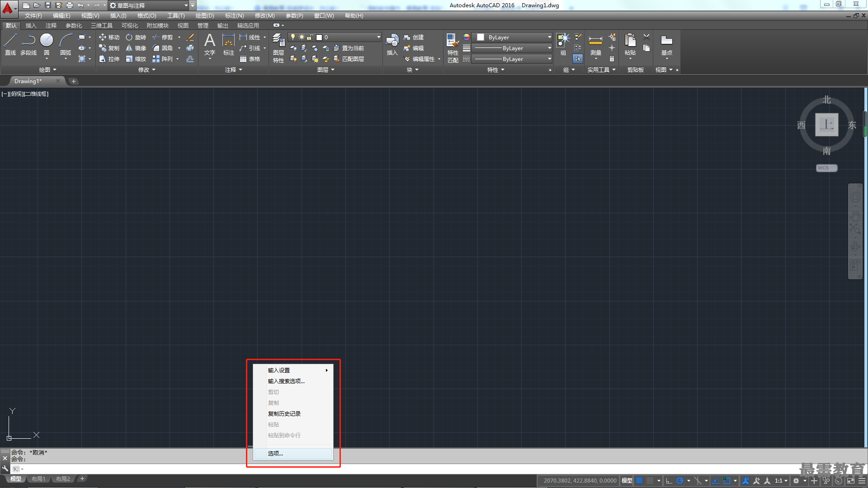868x488 pixels.
Task: Click the 镜像 (Mirror) tool
Action: tap(136, 48)
